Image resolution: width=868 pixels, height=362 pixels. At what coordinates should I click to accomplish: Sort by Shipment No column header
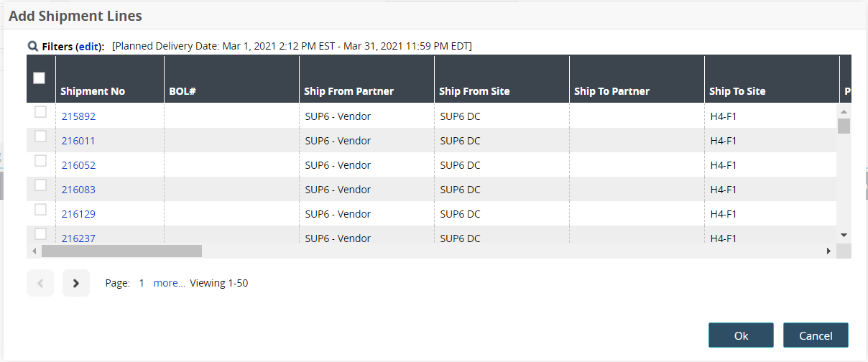[x=93, y=91]
